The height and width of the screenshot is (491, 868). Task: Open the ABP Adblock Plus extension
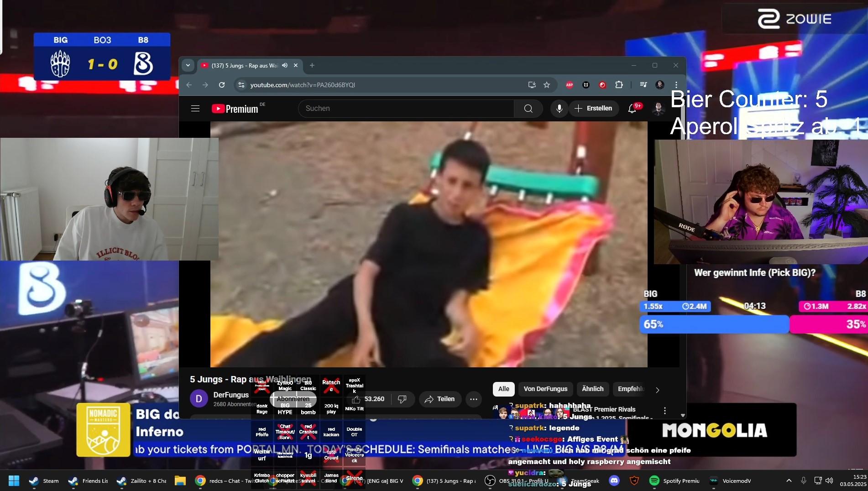570,85
